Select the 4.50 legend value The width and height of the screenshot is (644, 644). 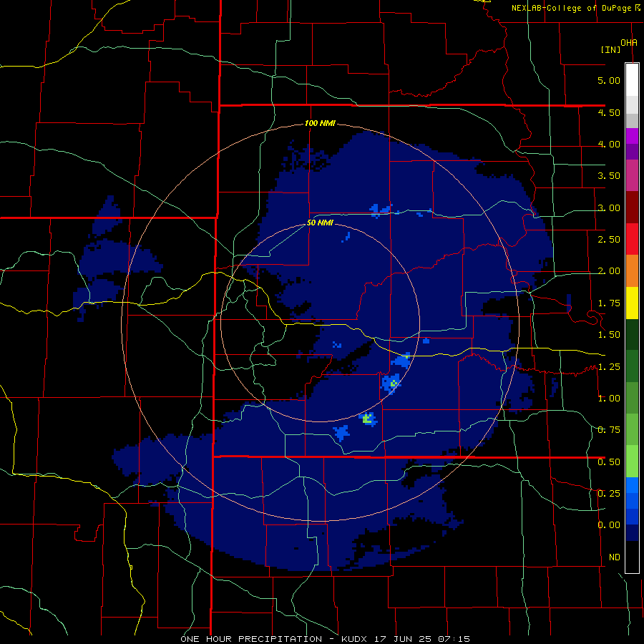(609, 112)
